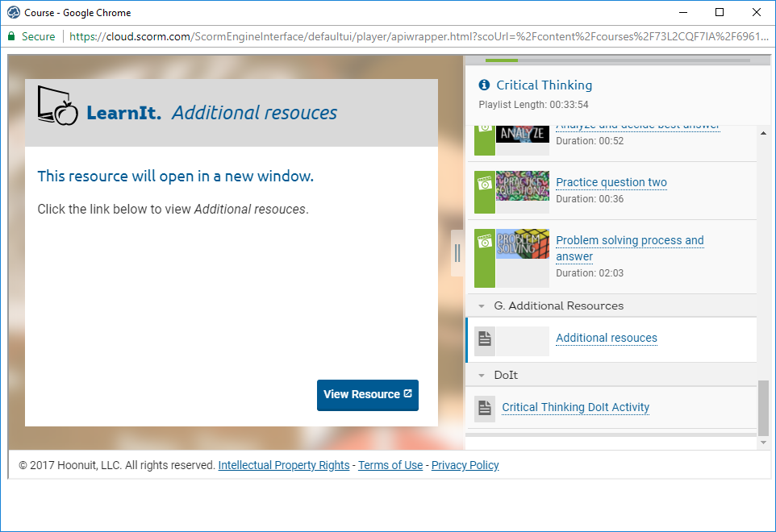Click the Secure lock icon in address bar
Viewport: 776px width, 532px height.
tap(10, 36)
